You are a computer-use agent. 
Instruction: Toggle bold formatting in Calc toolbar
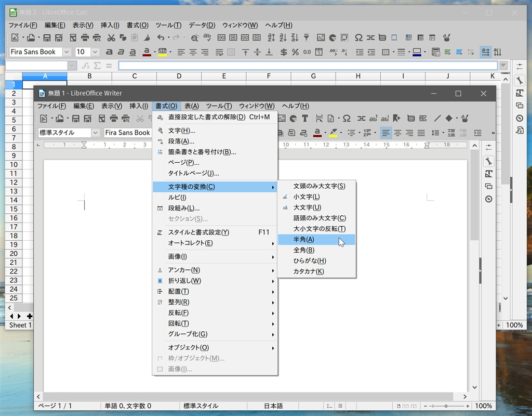[109, 52]
